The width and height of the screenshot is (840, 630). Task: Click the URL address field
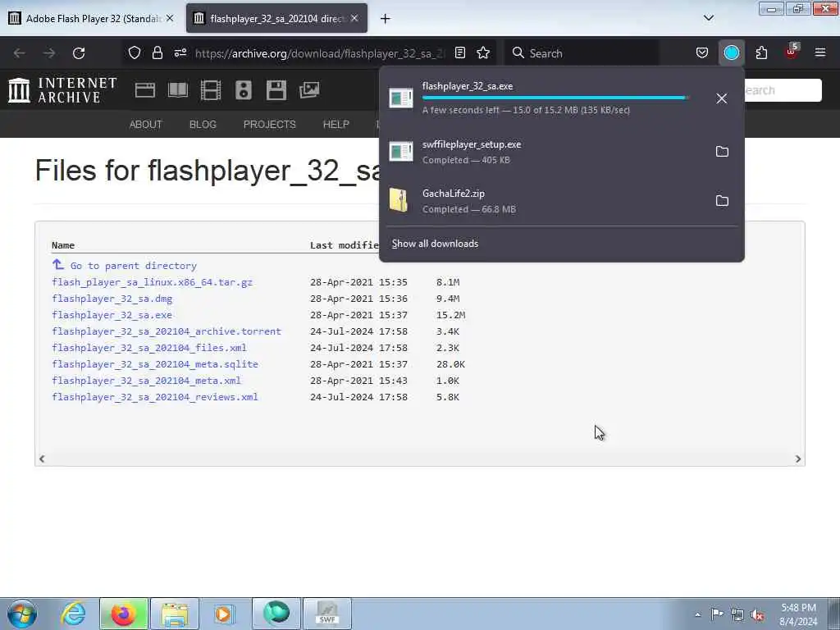click(320, 53)
